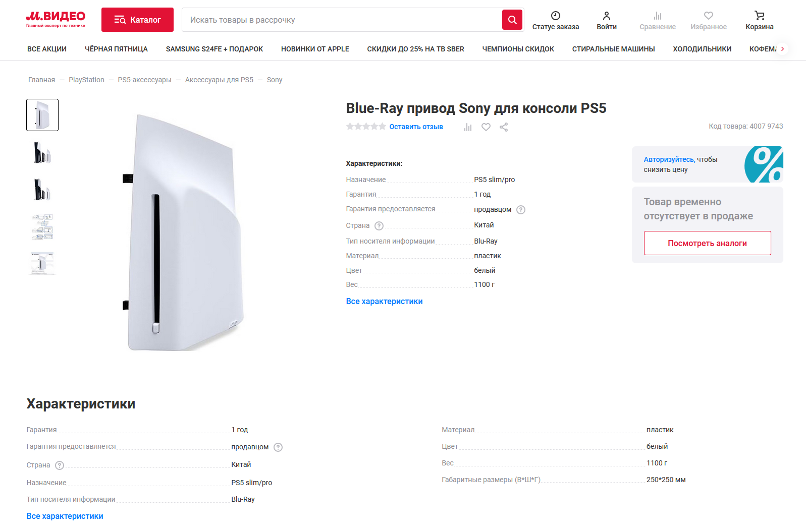Click the Войти user icon
Image resolution: width=806 pixels, height=532 pixels.
pos(606,16)
